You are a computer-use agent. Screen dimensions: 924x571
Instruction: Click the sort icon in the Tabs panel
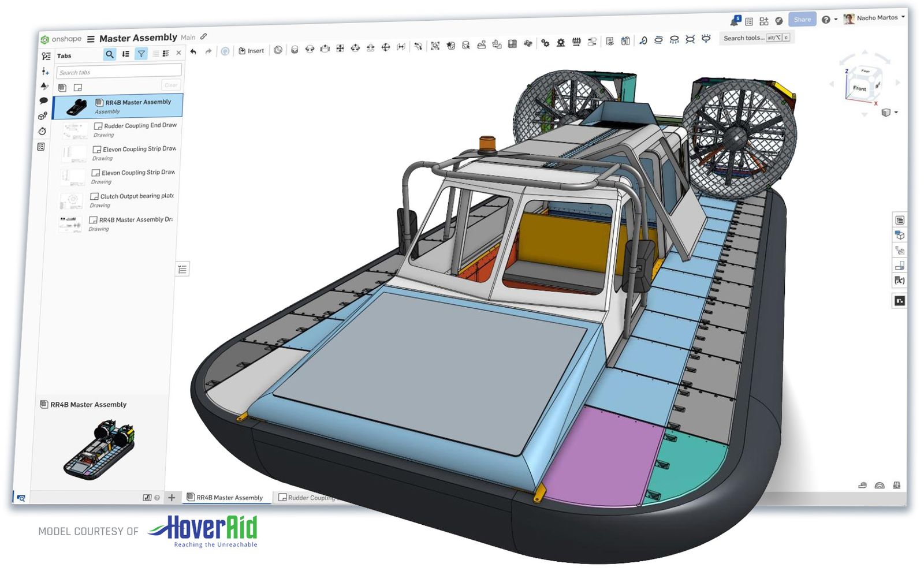point(126,55)
